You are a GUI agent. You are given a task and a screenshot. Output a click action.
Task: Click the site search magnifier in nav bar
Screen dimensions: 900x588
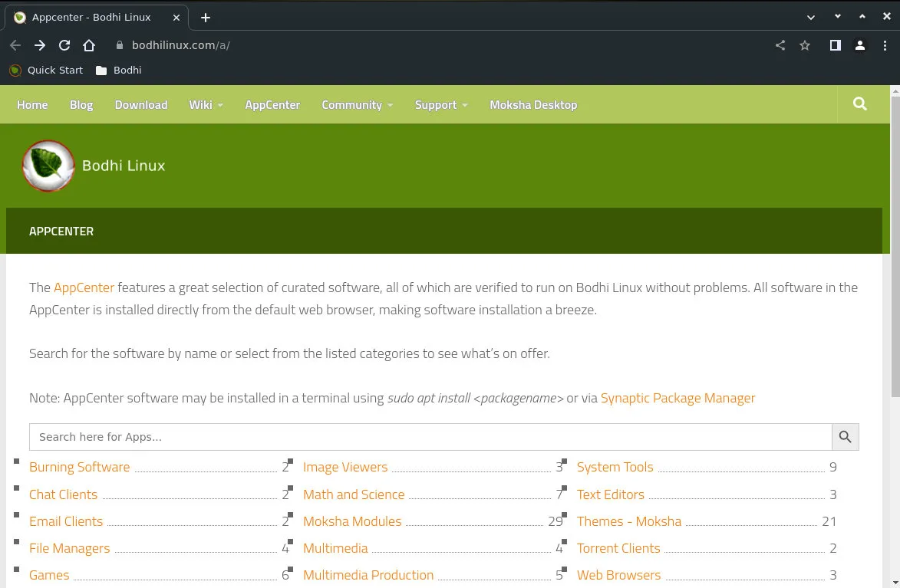[x=860, y=103]
